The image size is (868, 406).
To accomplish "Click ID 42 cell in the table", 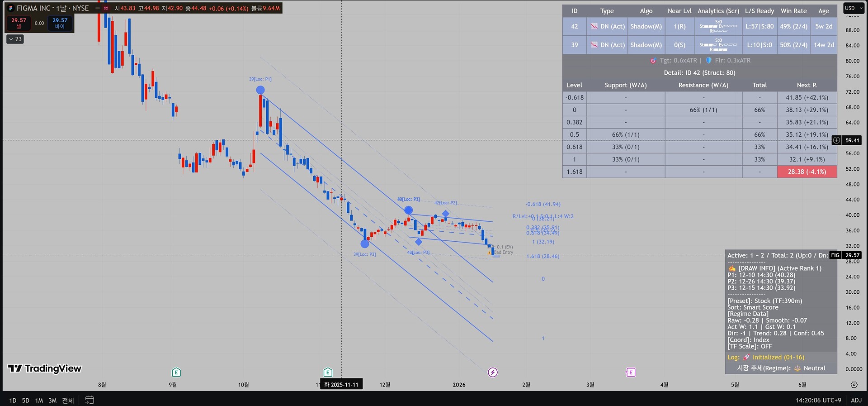I will point(575,26).
